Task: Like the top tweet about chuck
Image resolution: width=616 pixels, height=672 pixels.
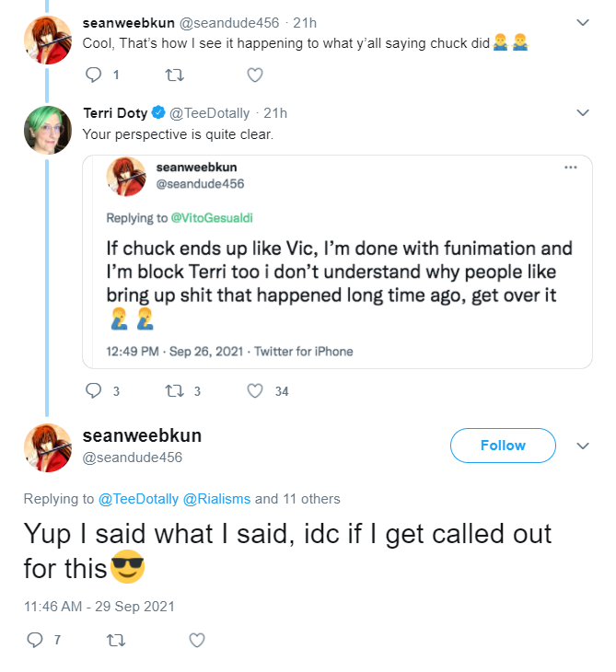Action: [255, 75]
